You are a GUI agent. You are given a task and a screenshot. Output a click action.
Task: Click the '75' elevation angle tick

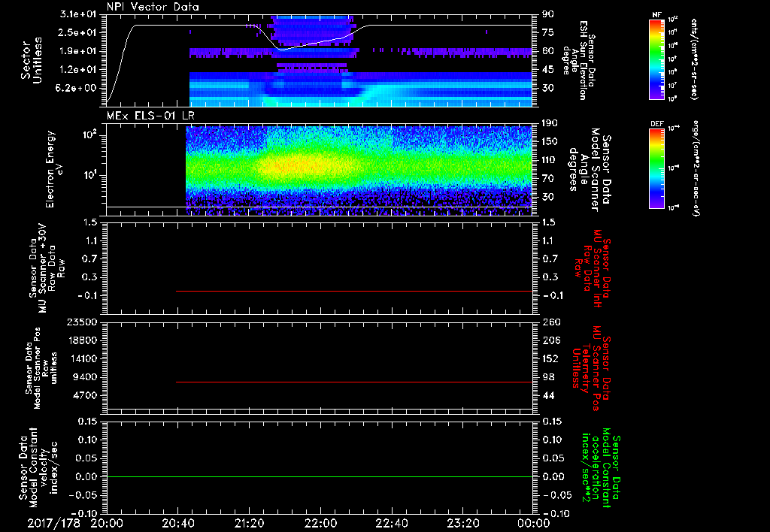[x=548, y=32]
